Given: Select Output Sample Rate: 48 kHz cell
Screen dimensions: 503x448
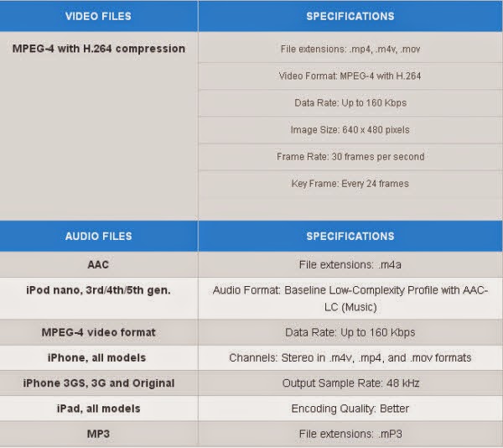Looking at the screenshot, I should click(350, 383).
